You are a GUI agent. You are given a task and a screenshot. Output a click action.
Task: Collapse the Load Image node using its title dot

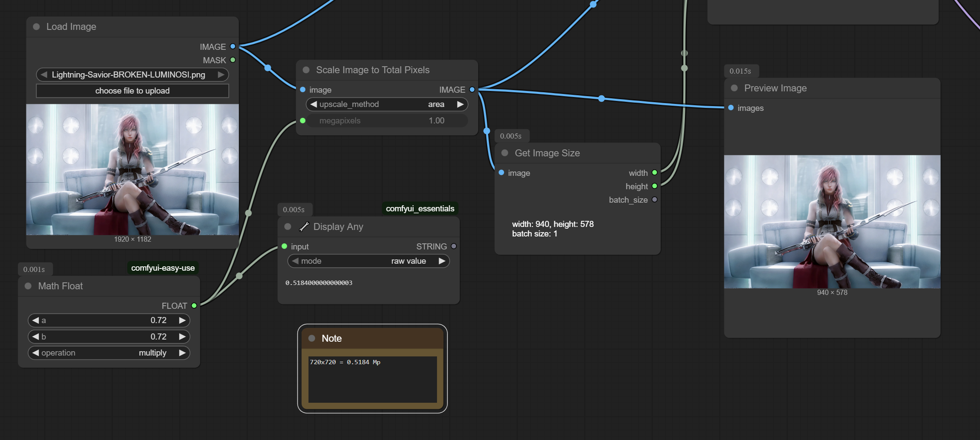click(x=37, y=27)
